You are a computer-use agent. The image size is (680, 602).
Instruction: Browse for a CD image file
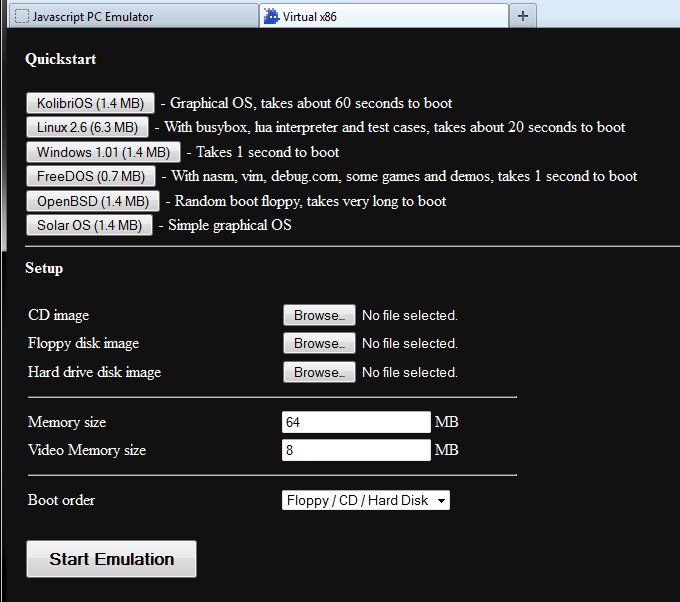[319, 315]
